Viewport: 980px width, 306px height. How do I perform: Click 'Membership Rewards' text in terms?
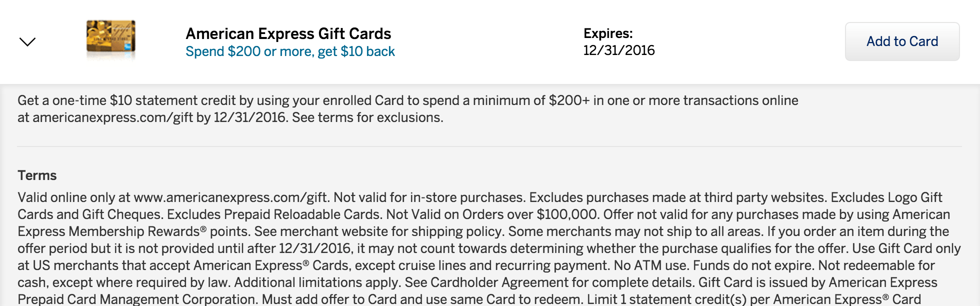click(x=134, y=231)
